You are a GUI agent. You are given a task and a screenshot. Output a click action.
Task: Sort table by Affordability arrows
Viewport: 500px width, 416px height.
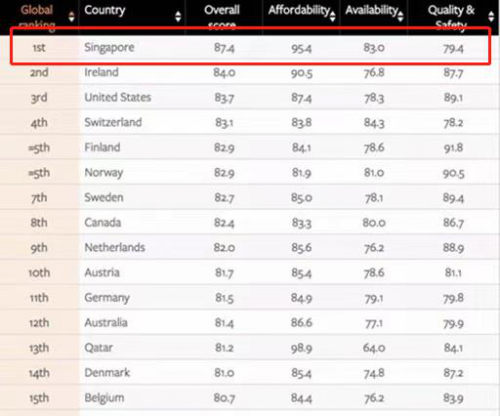(x=332, y=16)
